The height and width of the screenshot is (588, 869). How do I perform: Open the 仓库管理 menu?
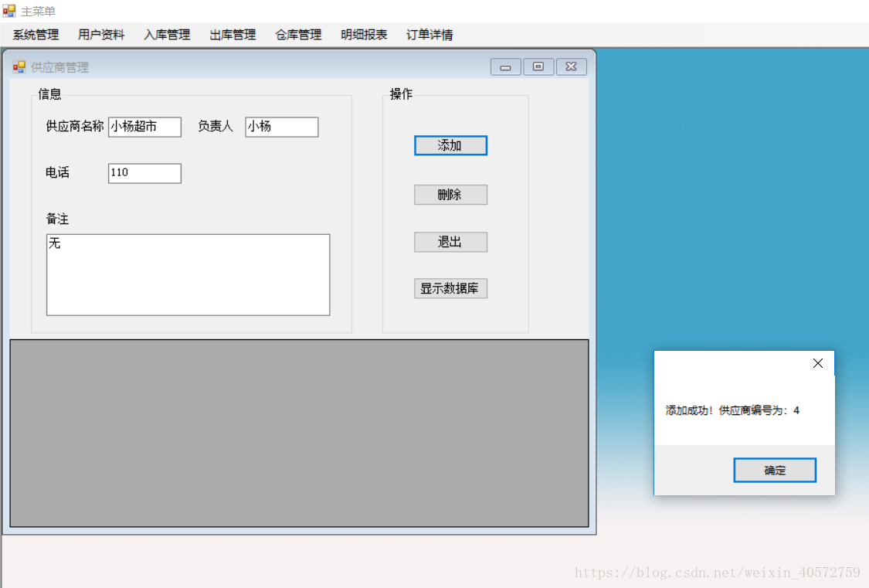(297, 34)
